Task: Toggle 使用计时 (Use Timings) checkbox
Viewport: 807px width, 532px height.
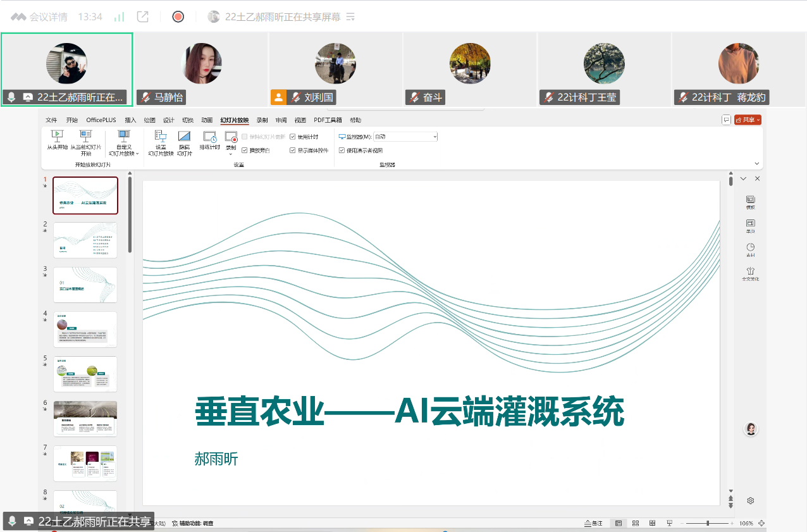Action: pos(292,137)
